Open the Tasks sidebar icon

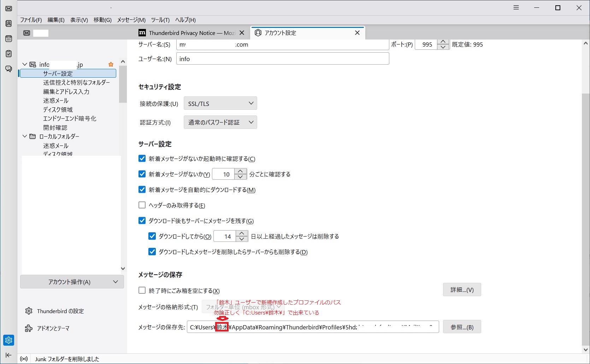point(9,54)
